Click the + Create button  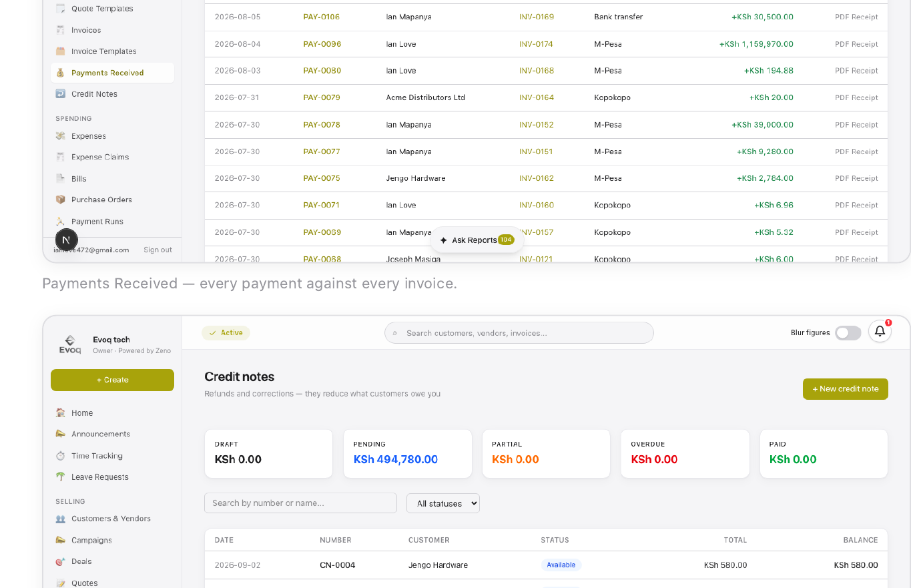coord(112,380)
